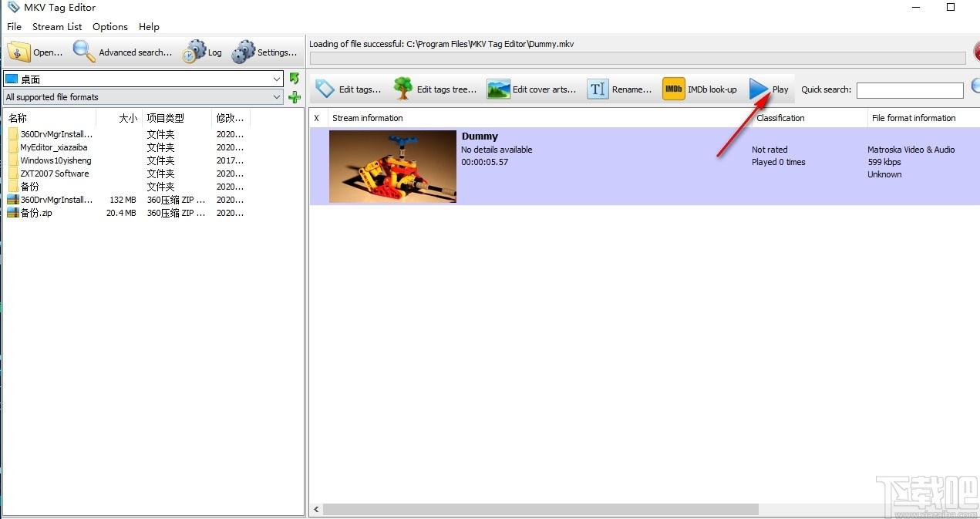Click green refresh folder icon
Screen dimensions: 980x519
click(x=295, y=79)
